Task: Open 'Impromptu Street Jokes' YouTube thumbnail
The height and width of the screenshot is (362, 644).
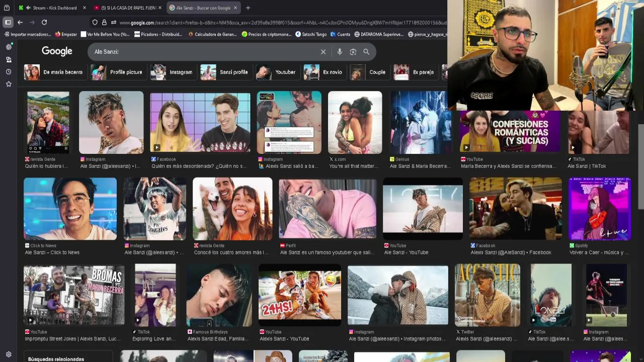Action: pyautogui.click(x=74, y=295)
